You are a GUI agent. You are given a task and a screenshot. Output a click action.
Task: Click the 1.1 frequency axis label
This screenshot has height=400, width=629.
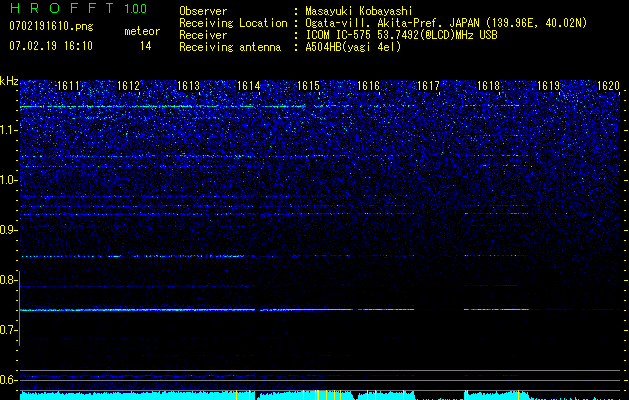[9, 129]
